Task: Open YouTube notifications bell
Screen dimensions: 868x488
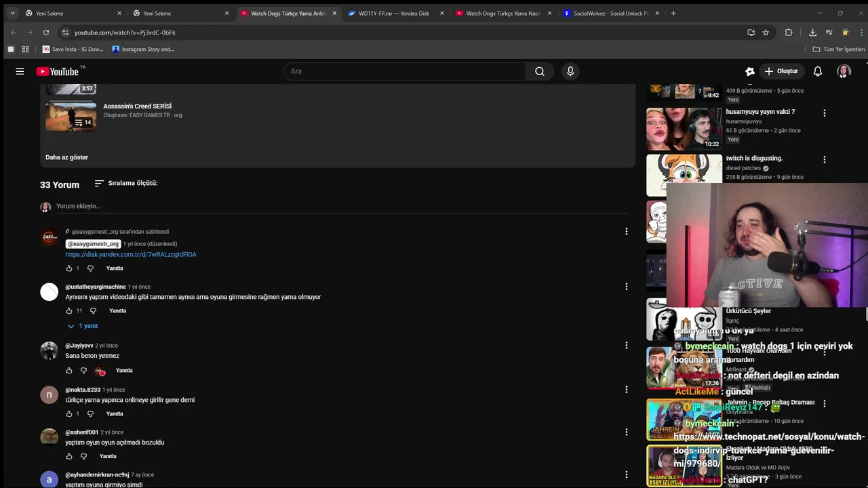Action: [818, 71]
